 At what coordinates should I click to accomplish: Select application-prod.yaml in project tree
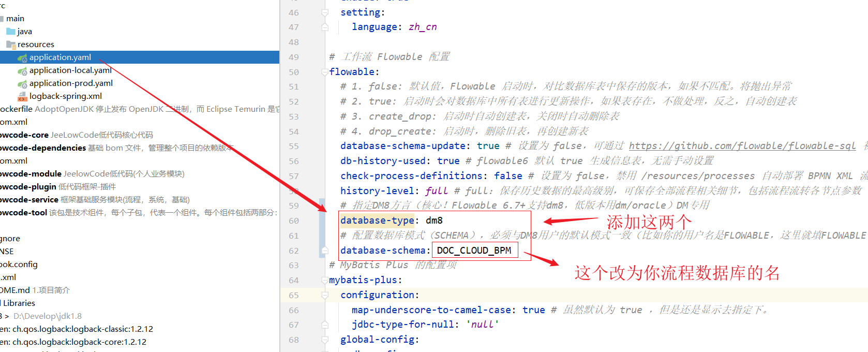[71, 83]
